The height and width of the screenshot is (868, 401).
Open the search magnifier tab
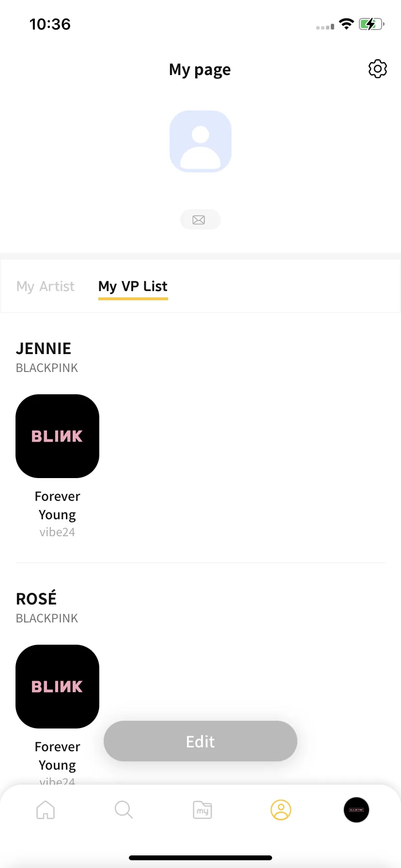point(123,810)
